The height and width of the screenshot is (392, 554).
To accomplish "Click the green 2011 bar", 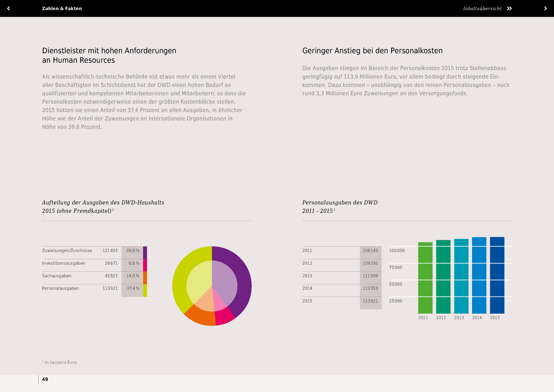I will pyautogui.click(x=425, y=278).
